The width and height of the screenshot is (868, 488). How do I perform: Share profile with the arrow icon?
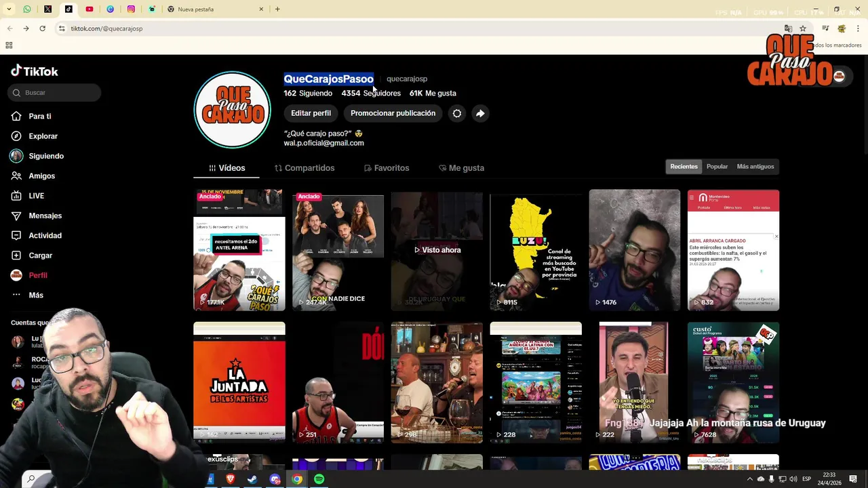coord(480,113)
